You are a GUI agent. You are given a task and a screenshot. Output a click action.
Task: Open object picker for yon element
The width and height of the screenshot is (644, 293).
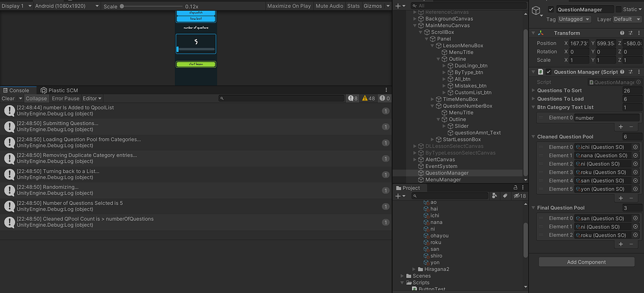click(635, 189)
